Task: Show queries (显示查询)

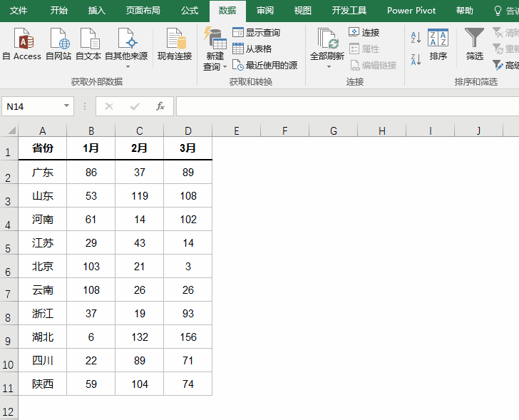Action: 256,32
